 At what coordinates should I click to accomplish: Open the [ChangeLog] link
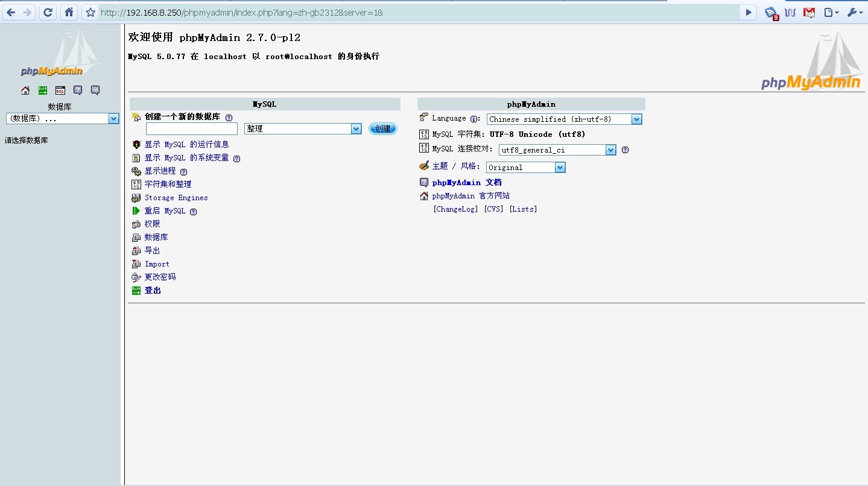[x=455, y=209]
